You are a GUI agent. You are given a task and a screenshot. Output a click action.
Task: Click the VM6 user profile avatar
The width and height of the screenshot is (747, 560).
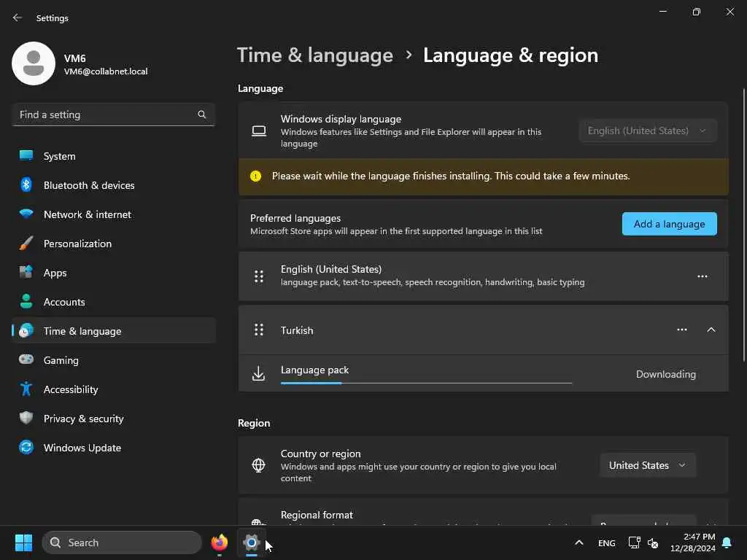[34, 63]
